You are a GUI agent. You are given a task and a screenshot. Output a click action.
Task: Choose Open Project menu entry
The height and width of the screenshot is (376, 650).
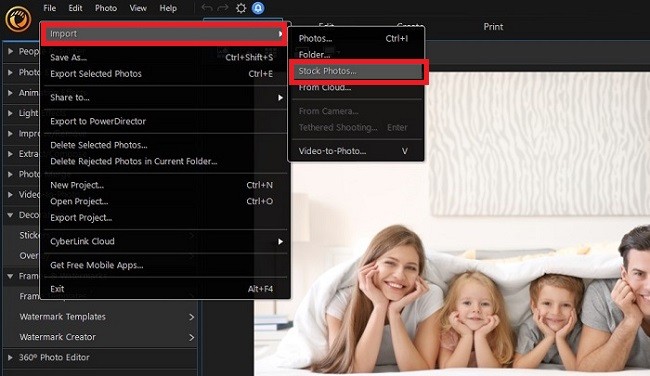coord(165,201)
